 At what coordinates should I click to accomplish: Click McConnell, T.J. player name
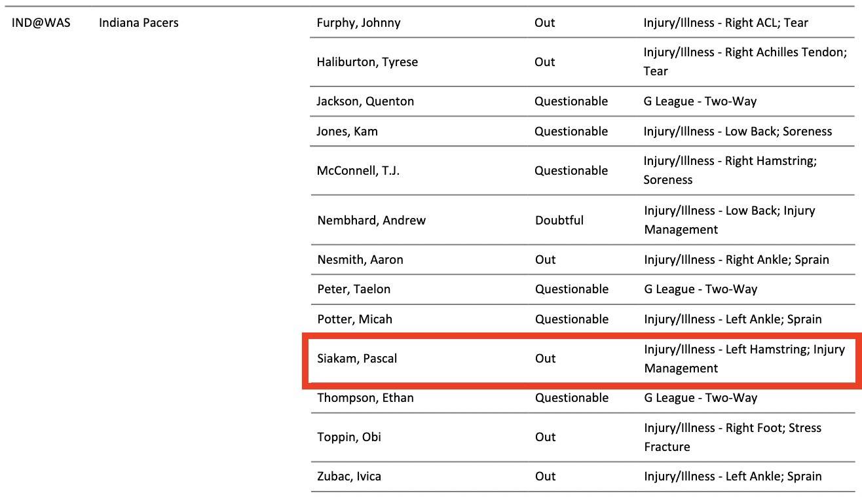358,171
